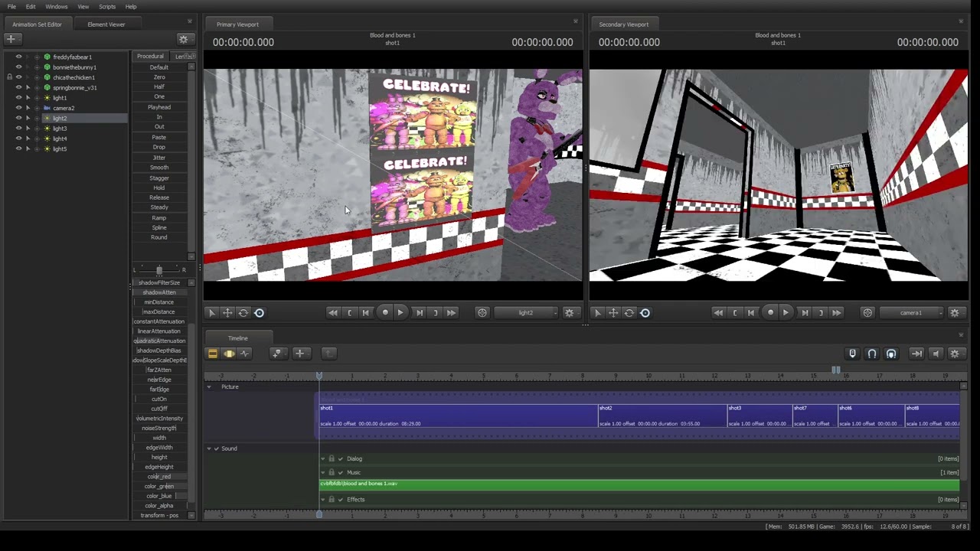Collapse the Dialog track arrow
The height and width of the screenshot is (551, 980).
322,458
